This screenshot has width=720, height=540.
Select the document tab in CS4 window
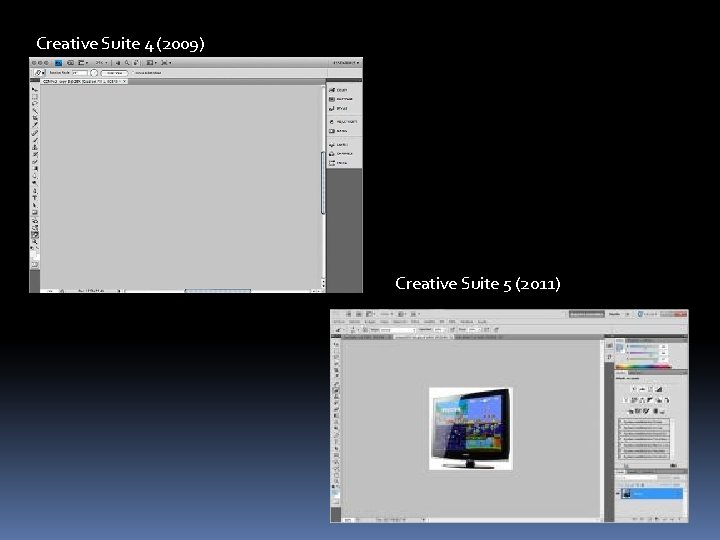point(85,81)
